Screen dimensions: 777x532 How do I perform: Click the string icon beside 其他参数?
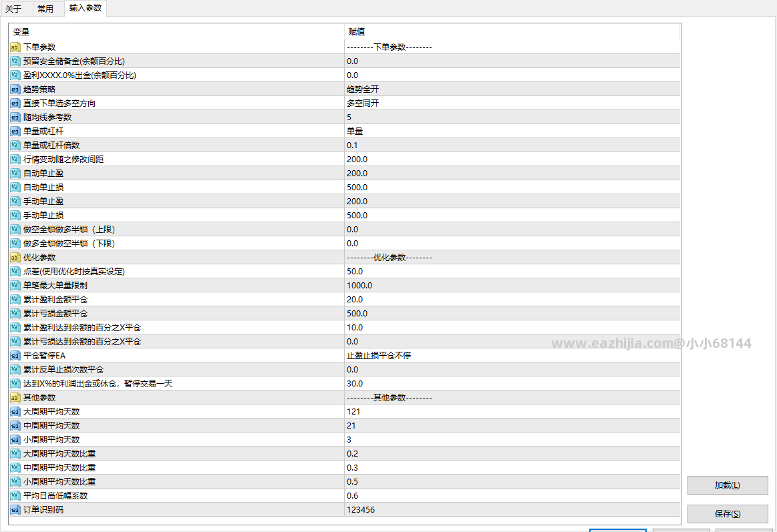click(15, 398)
